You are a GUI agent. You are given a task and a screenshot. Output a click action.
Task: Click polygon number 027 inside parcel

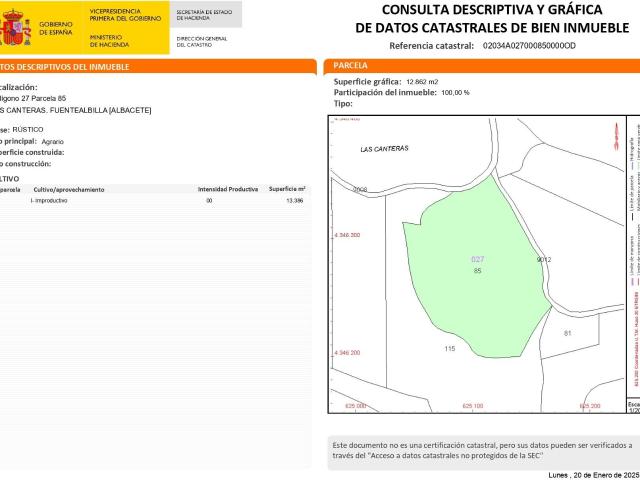pyautogui.click(x=478, y=259)
